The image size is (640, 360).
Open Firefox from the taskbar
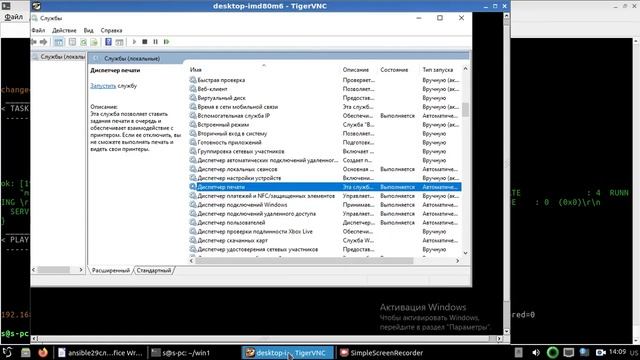pos(43,352)
